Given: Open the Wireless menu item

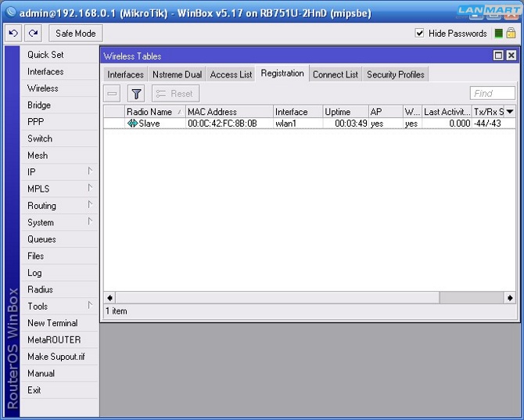Looking at the screenshot, I should [59, 88].
